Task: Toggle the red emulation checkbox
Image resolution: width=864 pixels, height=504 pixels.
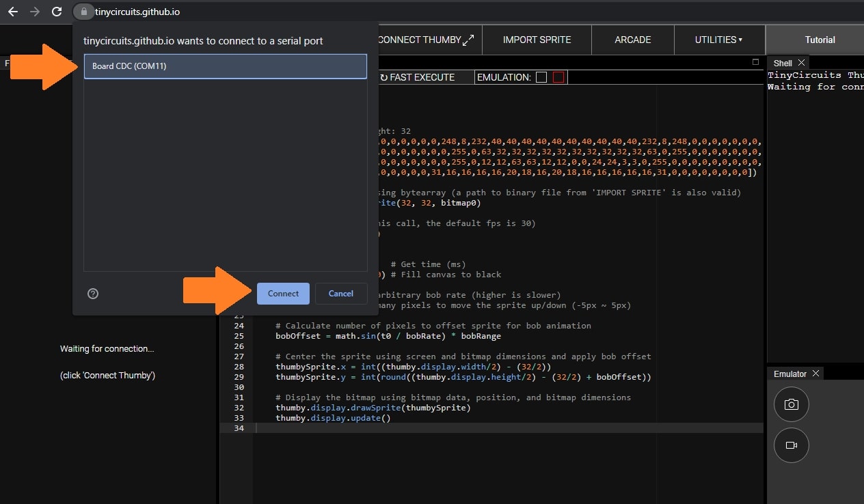Action: [558, 77]
